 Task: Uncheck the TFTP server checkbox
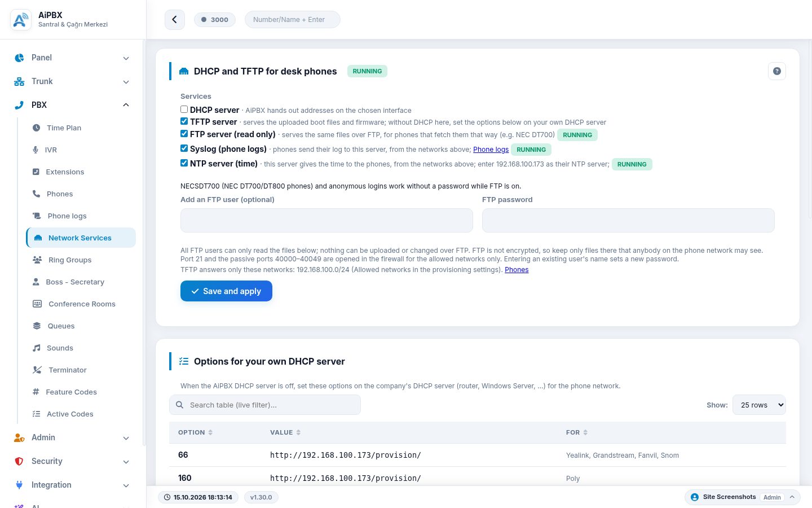tap(184, 121)
